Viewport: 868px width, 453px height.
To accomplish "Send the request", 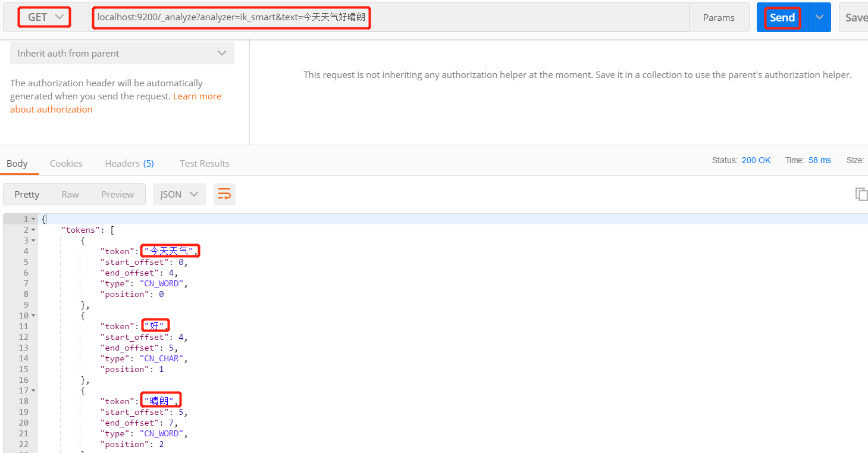I will 782,18.
